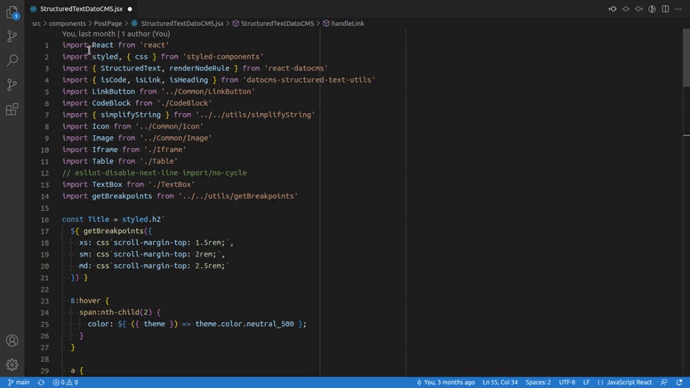Viewport: 690px width, 388px height.
Task: Open the git graph icon below Search
Action: (x=12, y=84)
